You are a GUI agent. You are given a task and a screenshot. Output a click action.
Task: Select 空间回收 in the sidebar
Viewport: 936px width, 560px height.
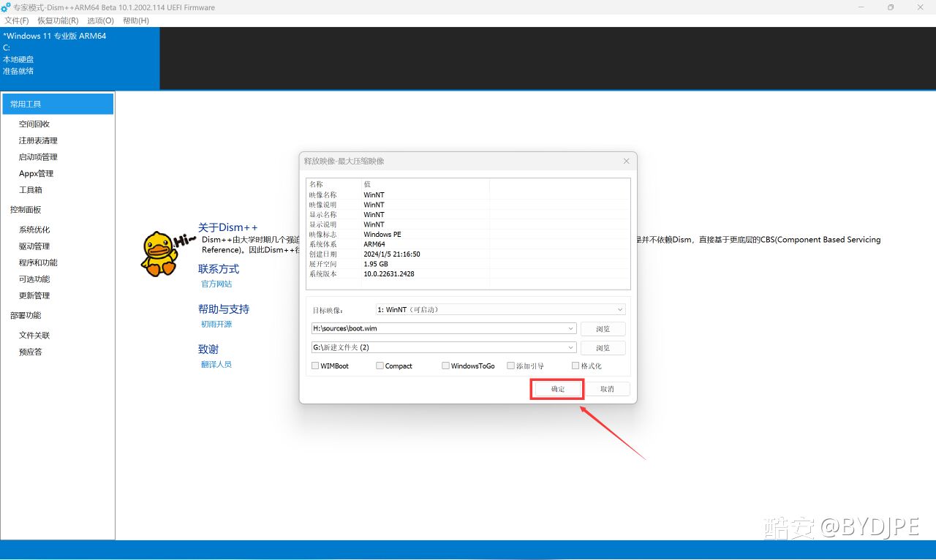point(34,124)
